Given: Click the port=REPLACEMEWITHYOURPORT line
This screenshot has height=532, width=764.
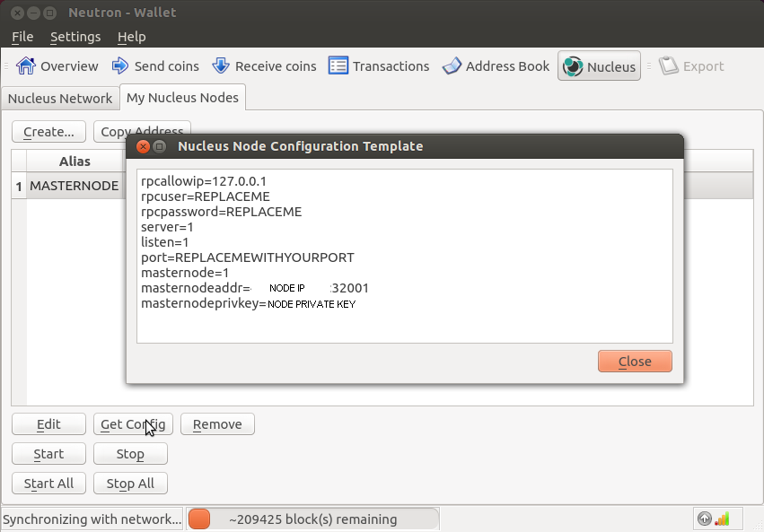Looking at the screenshot, I should [x=248, y=257].
